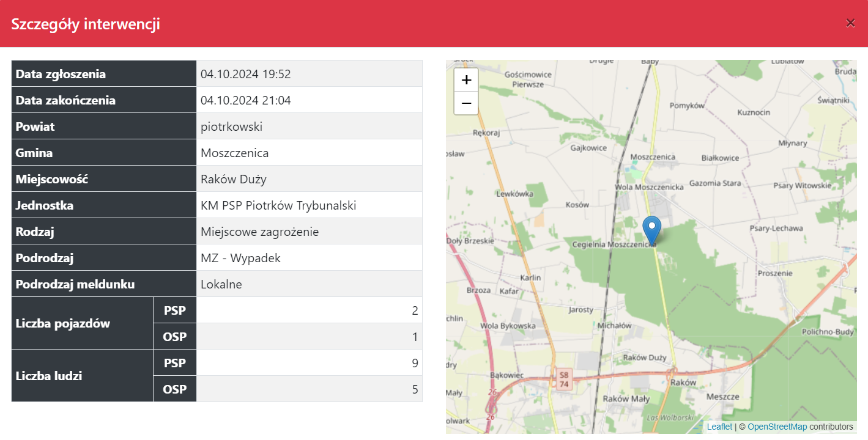Zoom in on the map
Image resolution: width=868 pixels, height=440 pixels.
point(466,79)
